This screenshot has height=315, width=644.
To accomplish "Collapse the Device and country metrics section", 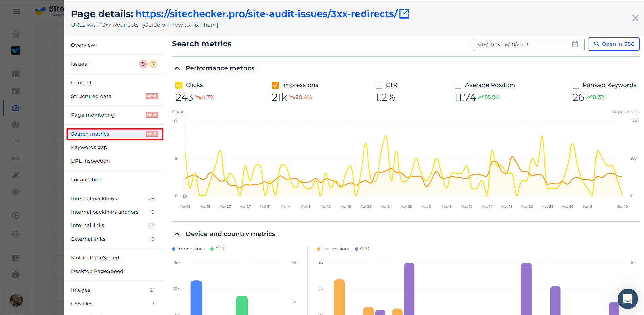I will [177, 234].
